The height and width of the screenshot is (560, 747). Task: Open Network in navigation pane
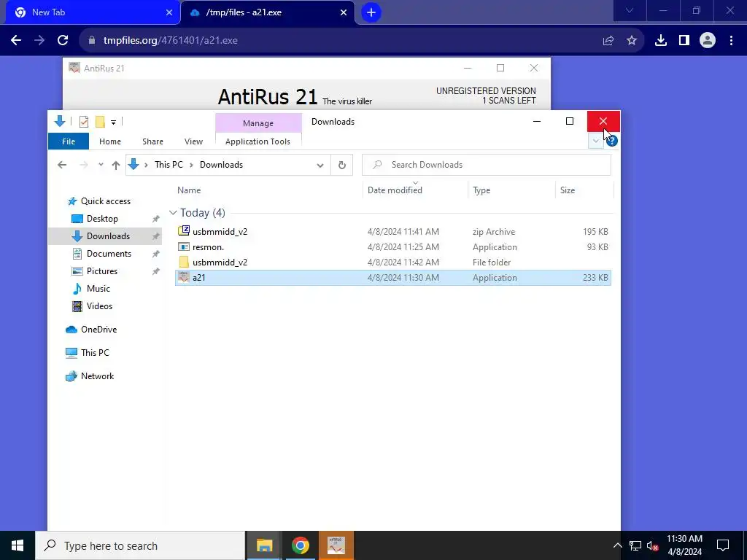97,376
